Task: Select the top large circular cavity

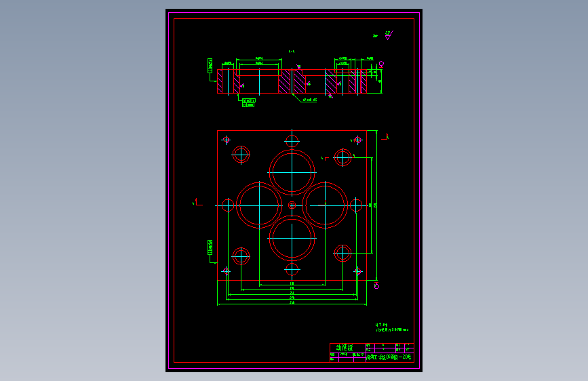Action: pos(292,172)
